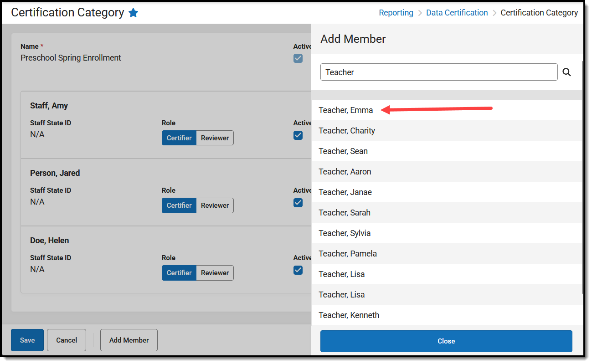Viewport: 592px width, 364px height.
Task: Close the Add Member panel
Action: 446,341
